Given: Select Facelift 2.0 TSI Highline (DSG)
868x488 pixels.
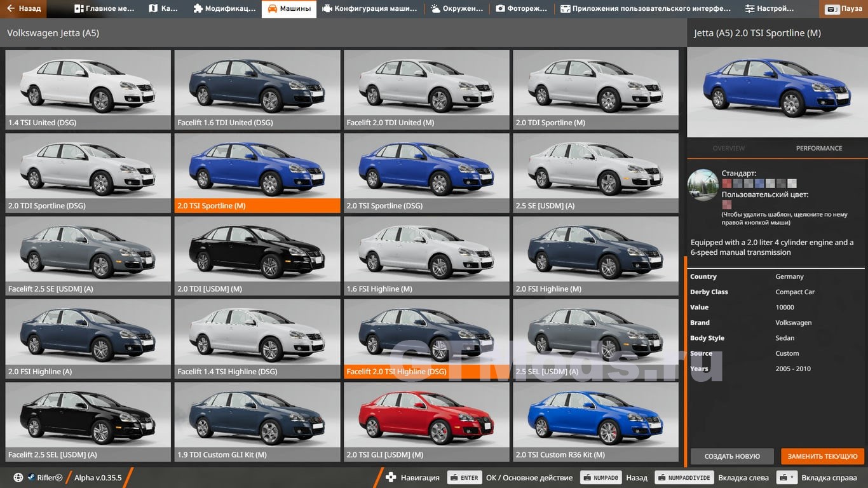Looking at the screenshot, I should 426,339.
